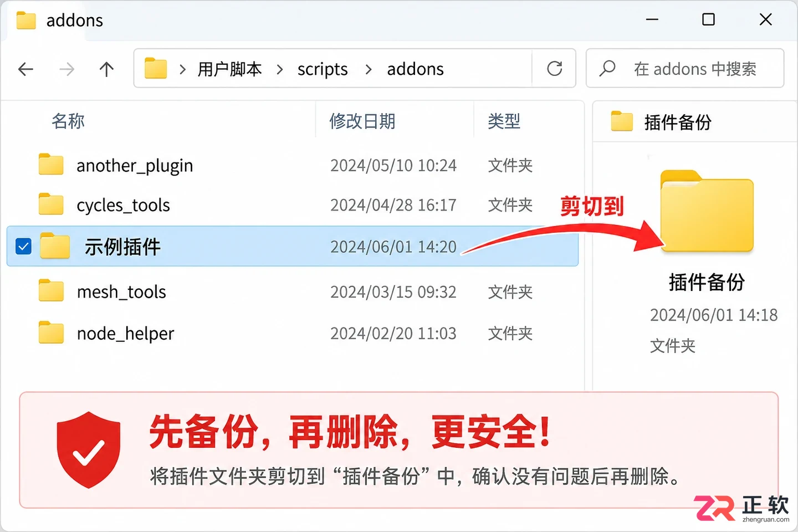Click the address bar folder icon
The image size is (798, 532).
156,68
